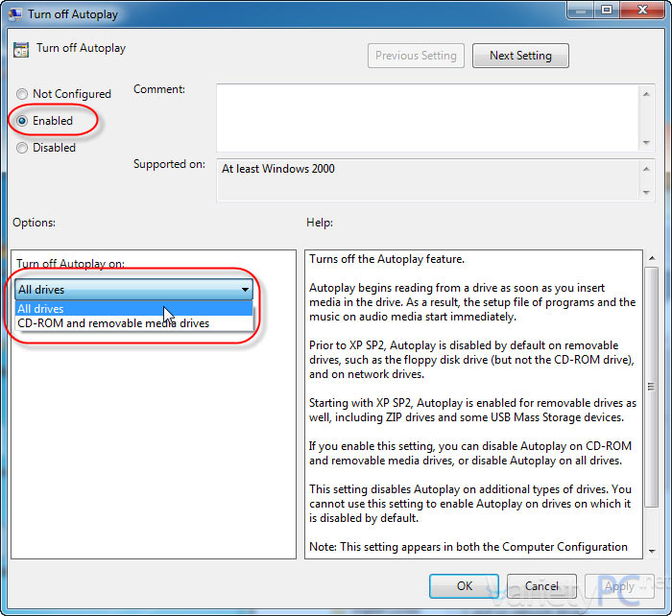The width and height of the screenshot is (672, 616).
Task: Click the 'Supported on:' label
Action: click(x=169, y=164)
